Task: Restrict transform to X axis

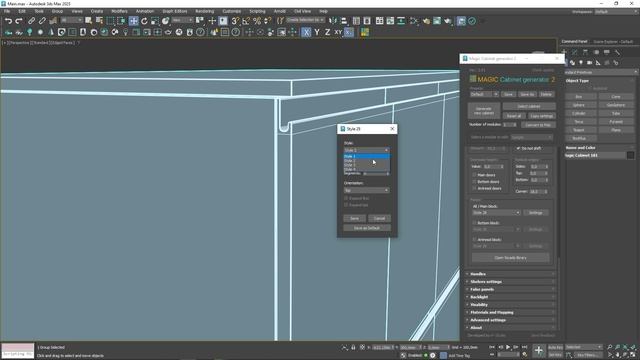Action: 306,32
